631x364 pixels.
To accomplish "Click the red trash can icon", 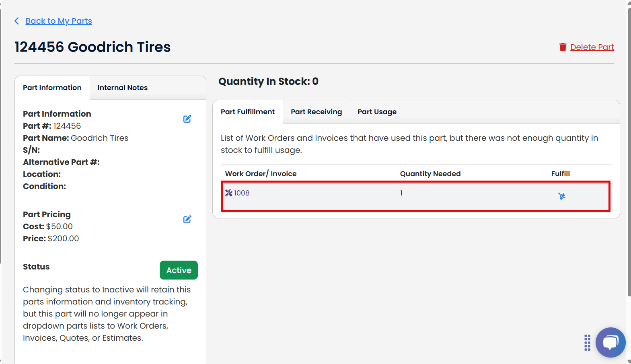I will coord(563,47).
